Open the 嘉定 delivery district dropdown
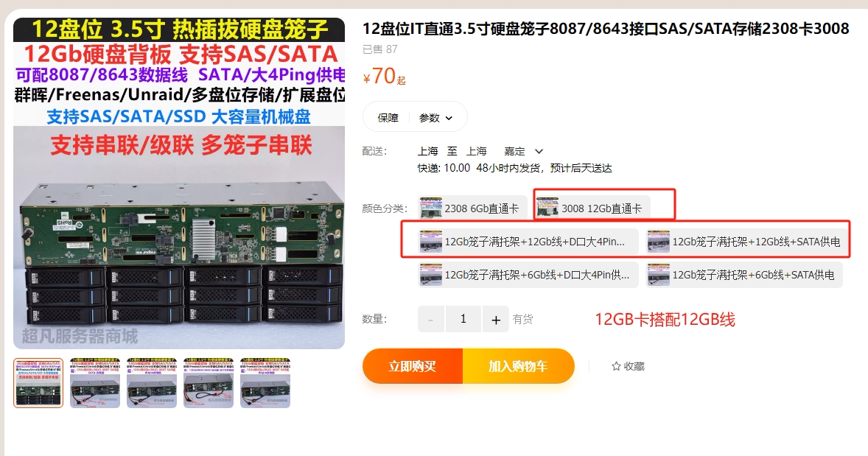Screen dimensions: 868x456 (x=523, y=151)
